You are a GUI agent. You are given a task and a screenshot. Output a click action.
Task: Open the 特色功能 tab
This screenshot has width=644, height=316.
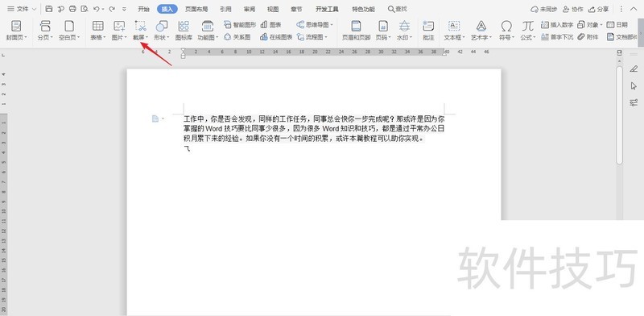[363, 9]
